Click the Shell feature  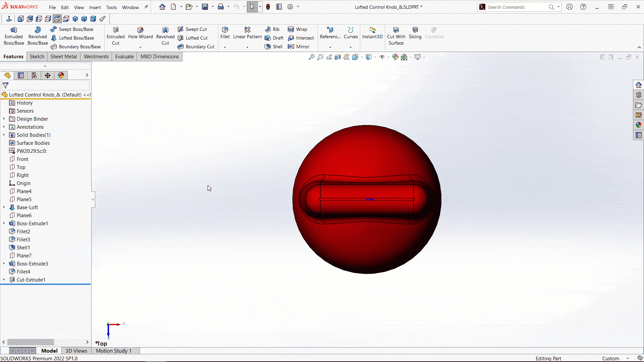coord(274,47)
